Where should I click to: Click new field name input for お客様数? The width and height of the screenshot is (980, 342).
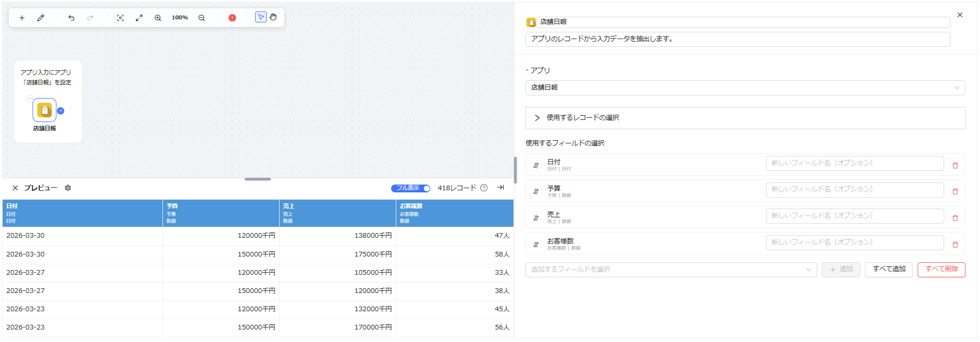click(x=855, y=242)
